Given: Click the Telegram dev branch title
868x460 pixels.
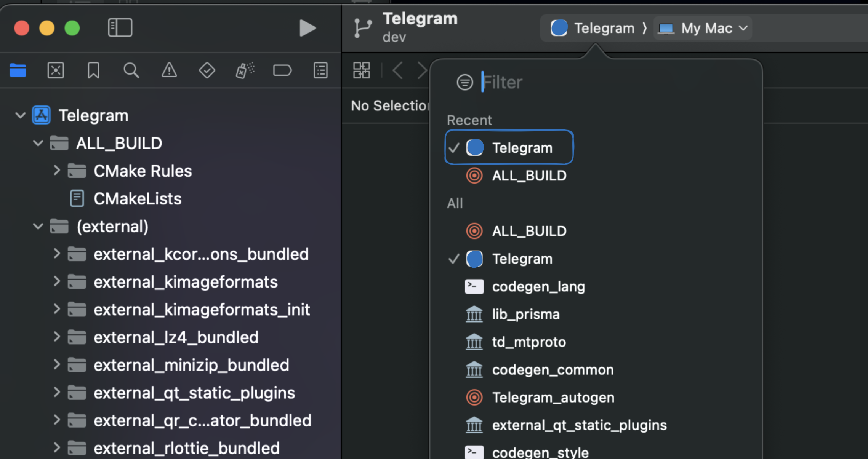Looking at the screenshot, I should point(420,27).
